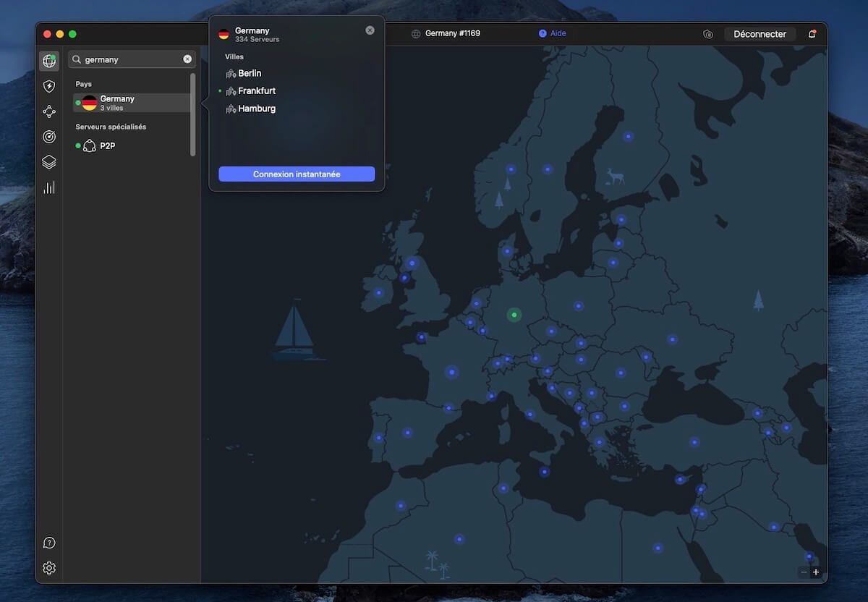Click the Cyprus server map marker

tap(680, 479)
